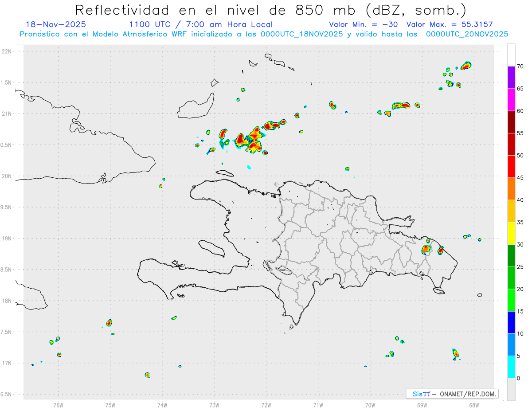Image resolution: width=532 pixels, height=411 pixels.
Task: Click the cyan 0–5 dBZ colorbar segment
Action: [x=511, y=367]
